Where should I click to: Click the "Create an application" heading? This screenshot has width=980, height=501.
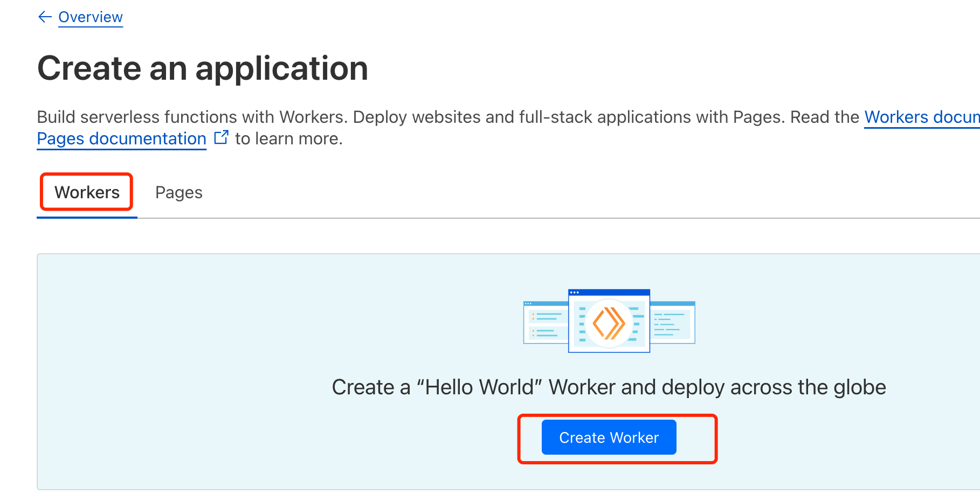[203, 68]
